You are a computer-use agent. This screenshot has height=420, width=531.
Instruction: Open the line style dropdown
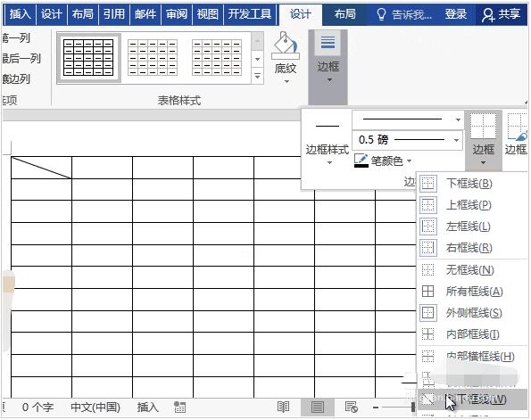(458, 119)
